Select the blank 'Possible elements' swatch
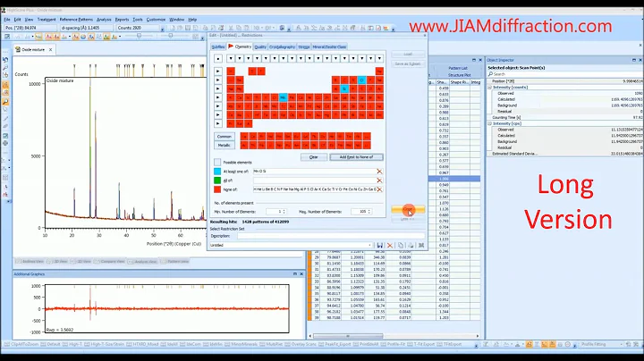Image resolution: width=644 pixels, height=361 pixels. point(217,163)
